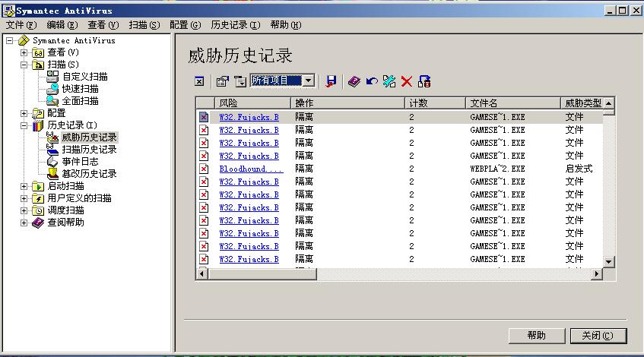Expand the 查阅帮助 tree node

coord(24,223)
